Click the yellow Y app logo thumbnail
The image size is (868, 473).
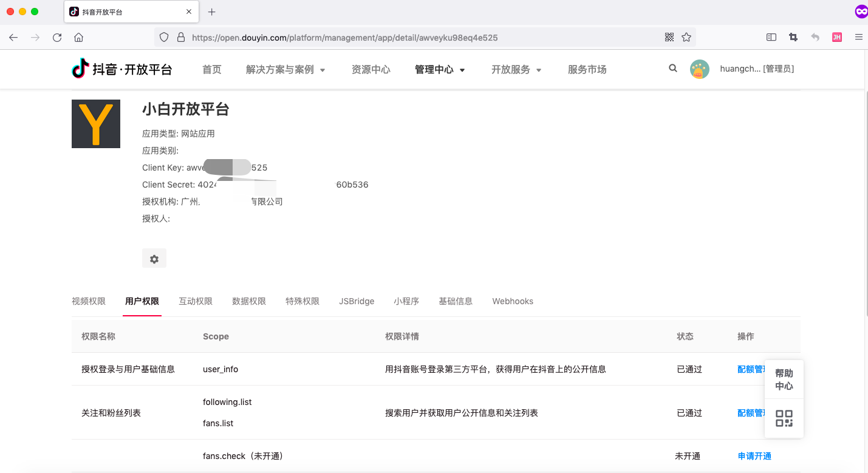click(x=96, y=124)
